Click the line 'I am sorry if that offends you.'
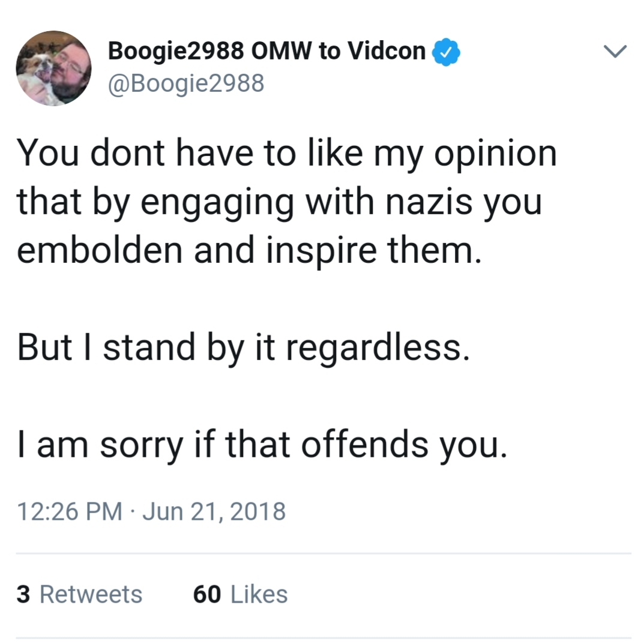 point(262,445)
